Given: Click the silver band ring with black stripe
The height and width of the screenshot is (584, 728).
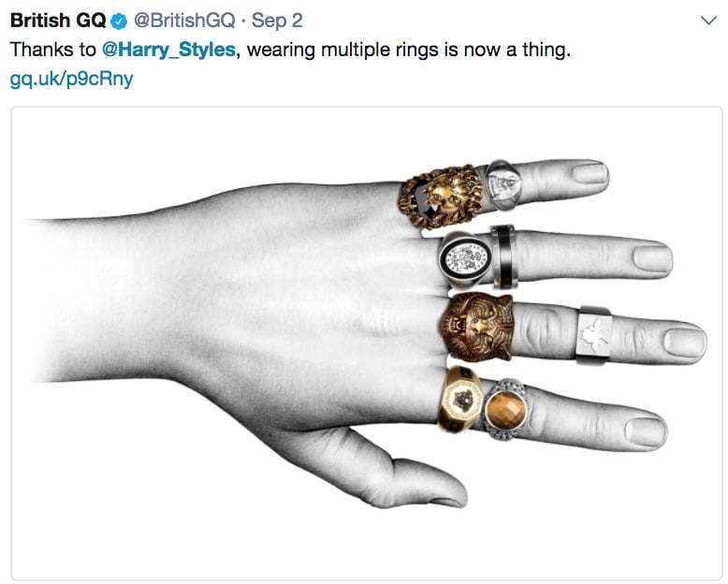Looking at the screenshot, I should [x=503, y=256].
